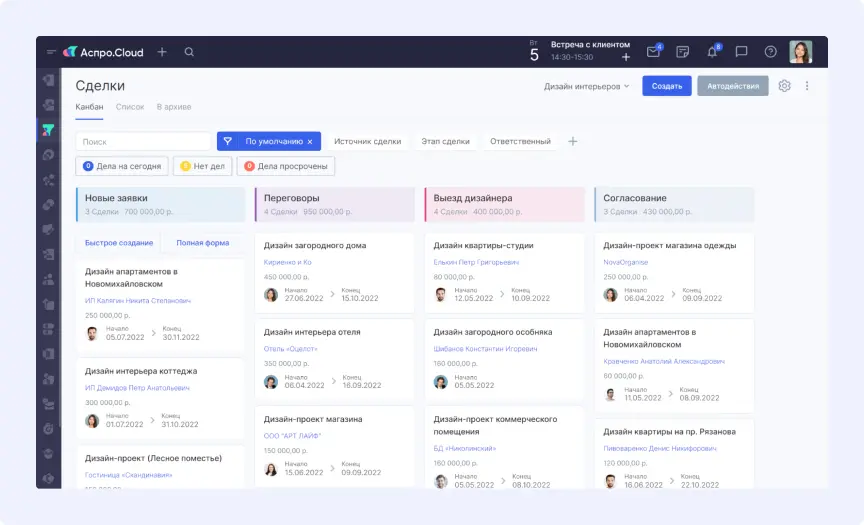Open the hamburger main menu
The image size is (864, 525).
click(x=51, y=52)
